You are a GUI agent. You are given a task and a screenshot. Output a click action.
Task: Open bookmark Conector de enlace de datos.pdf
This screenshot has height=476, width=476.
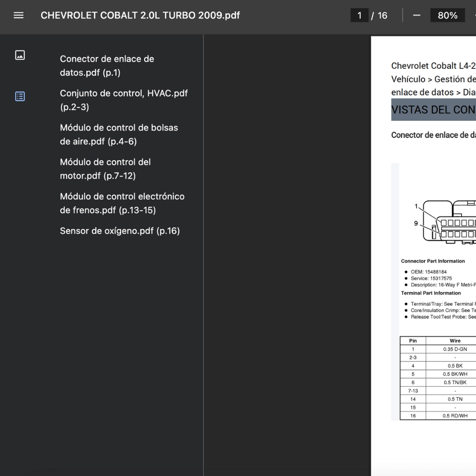click(107, 66)
